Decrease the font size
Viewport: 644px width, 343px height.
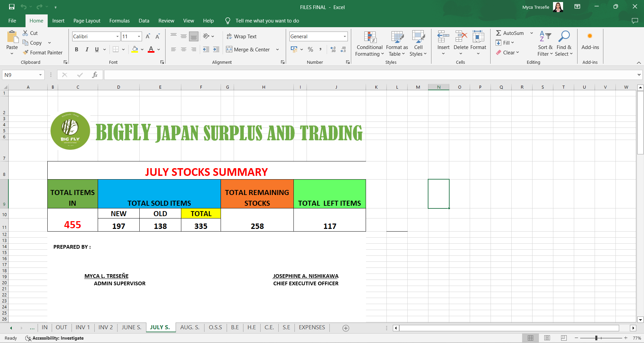click(157, 36)
